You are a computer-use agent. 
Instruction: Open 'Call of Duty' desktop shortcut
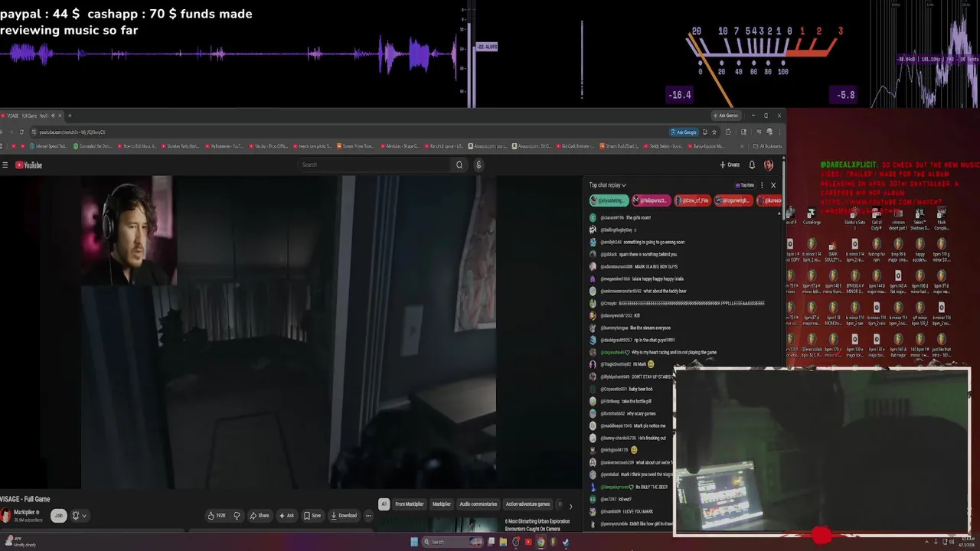877,218
